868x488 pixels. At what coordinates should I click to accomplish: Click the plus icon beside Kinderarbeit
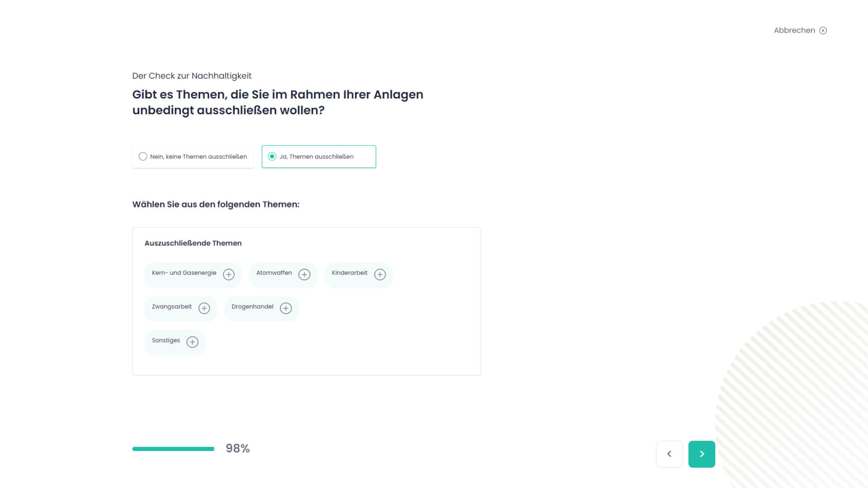click(380, 275)
